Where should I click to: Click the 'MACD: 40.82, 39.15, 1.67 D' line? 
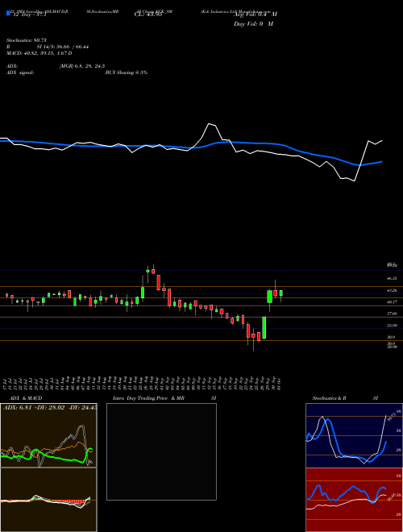pyautogui.click(x=39, y=53)
